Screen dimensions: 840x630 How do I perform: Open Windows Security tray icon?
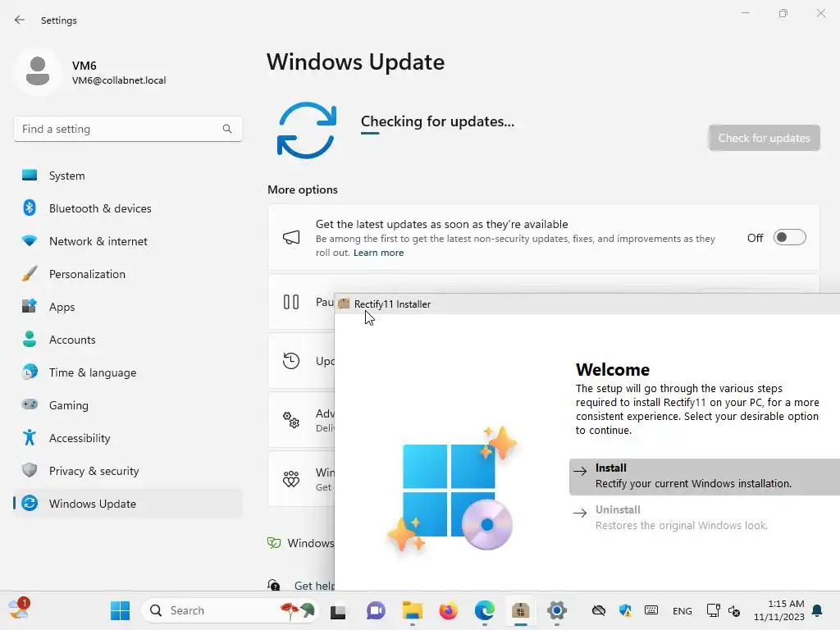[624, 610]
